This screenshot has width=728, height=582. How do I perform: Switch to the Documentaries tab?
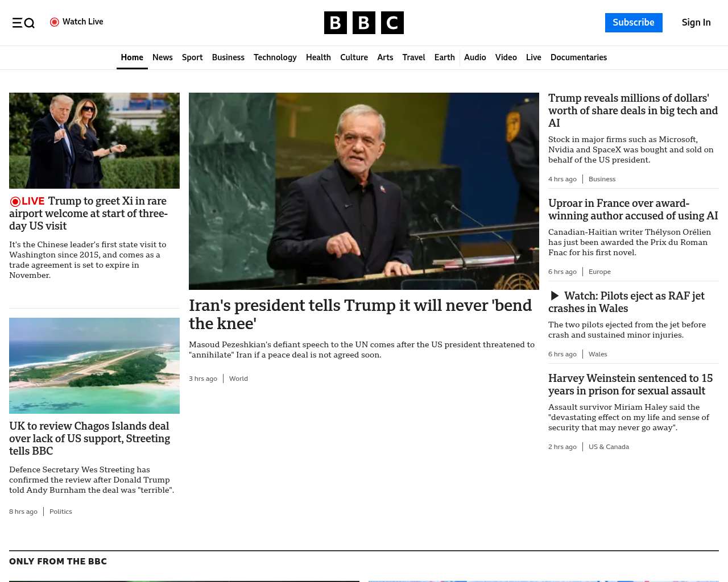coord(578,57)
